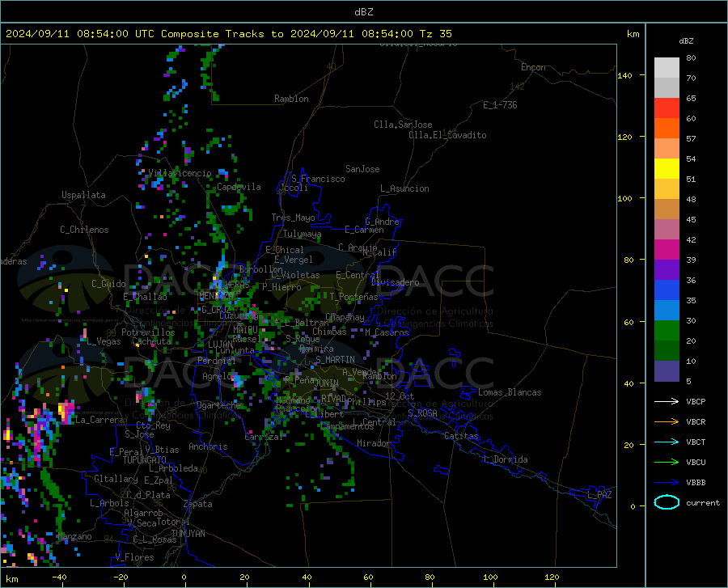Screen dimensions: 728x588
Task: Click the L_Vegas map label
Action: [x=104, y=341]
